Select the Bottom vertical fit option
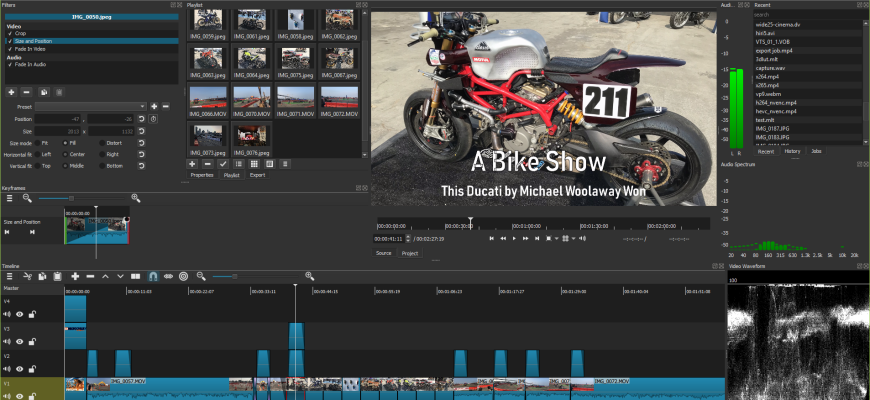This screenshot has height=400, width=870. click(x=102, y=166)
